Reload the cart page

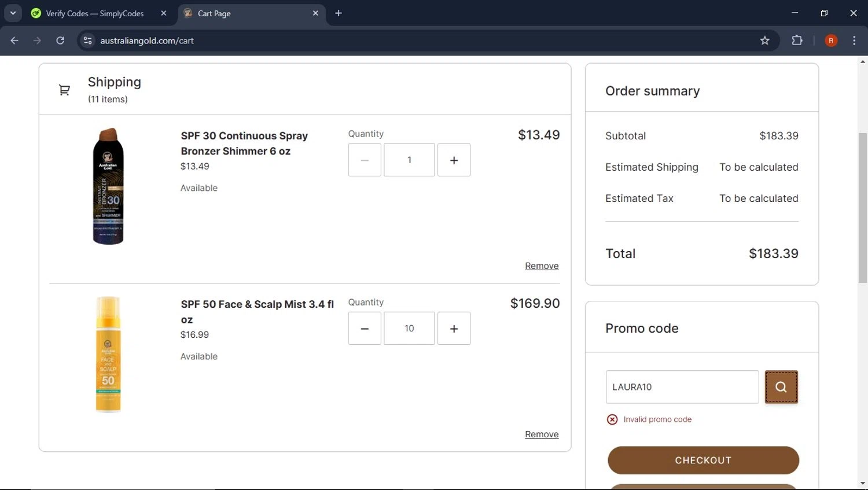pos(60,40)
